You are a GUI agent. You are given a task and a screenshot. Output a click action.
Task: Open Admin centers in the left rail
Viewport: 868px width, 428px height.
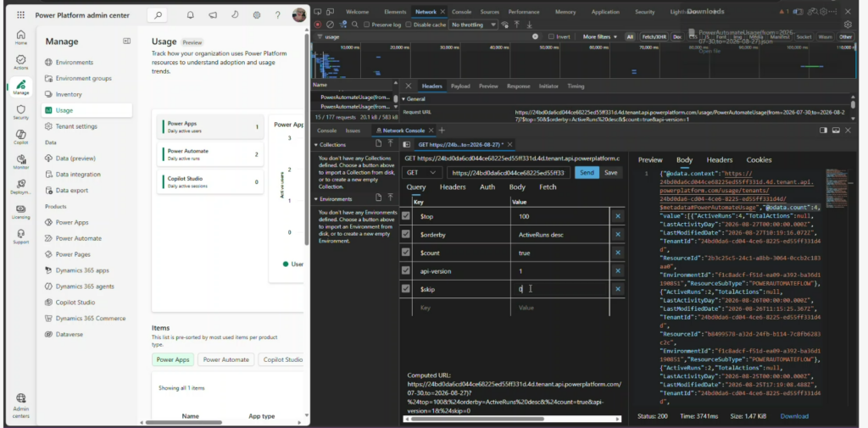(x=20, y=406)
